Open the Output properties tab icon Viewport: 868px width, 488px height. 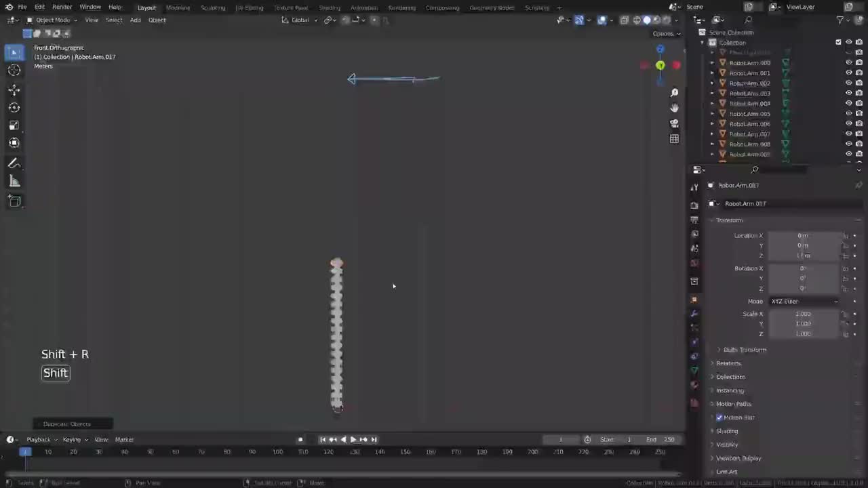(694, 220)
